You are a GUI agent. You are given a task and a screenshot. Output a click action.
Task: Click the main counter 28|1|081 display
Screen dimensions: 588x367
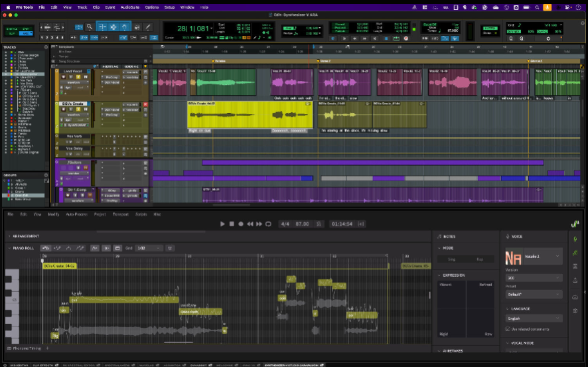click(x=192, y=29)
